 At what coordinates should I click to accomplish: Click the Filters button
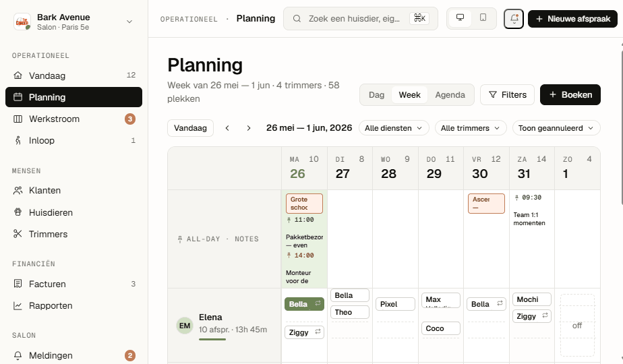508,94
